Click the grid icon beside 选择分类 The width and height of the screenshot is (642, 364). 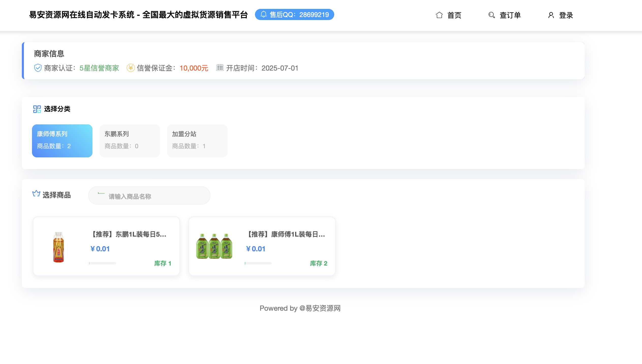click(37, 109)
